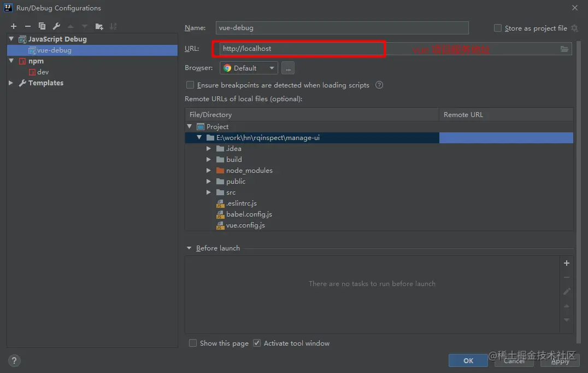
Task: Click the Cancel button
Action: [x=514, y=360]
